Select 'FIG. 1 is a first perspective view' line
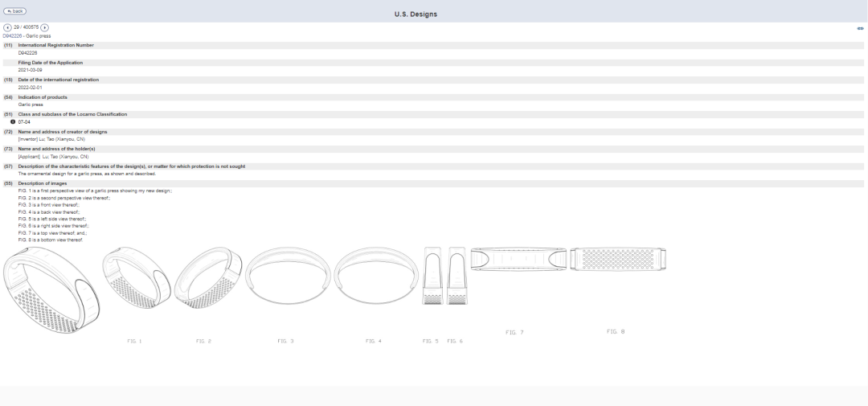 pos(95,191)
